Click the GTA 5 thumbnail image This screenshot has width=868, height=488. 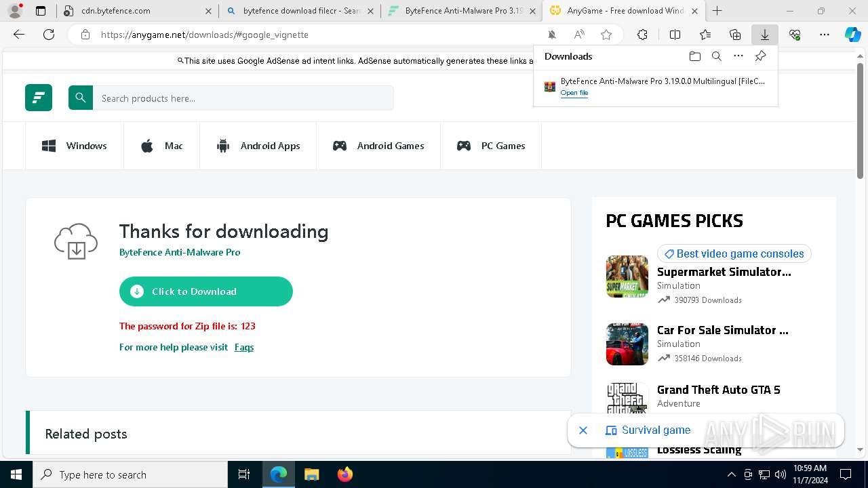click(x=627, y=399)
